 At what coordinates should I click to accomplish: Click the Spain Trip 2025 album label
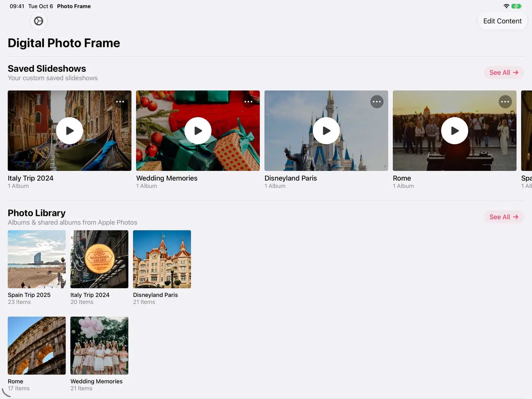click(29, 295)
